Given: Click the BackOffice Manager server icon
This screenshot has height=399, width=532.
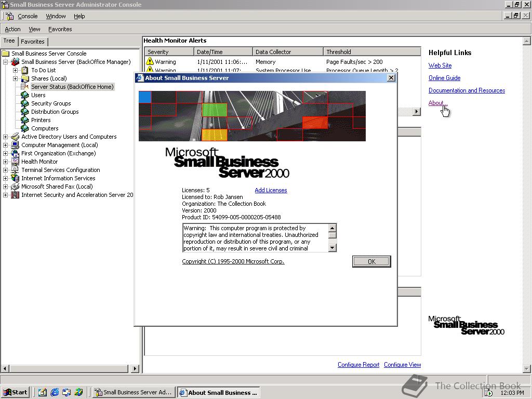Looking at the screenshot, I should click(x=15, y=62).
